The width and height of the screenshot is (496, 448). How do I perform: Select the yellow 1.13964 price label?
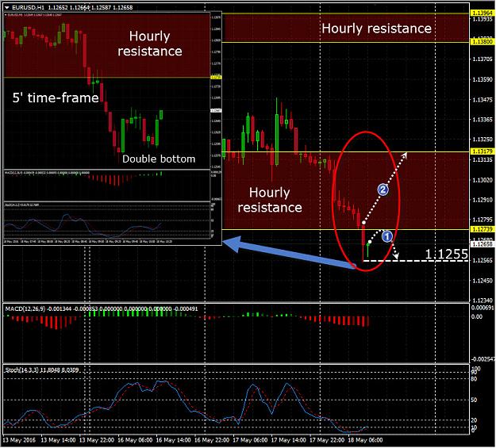483,13
